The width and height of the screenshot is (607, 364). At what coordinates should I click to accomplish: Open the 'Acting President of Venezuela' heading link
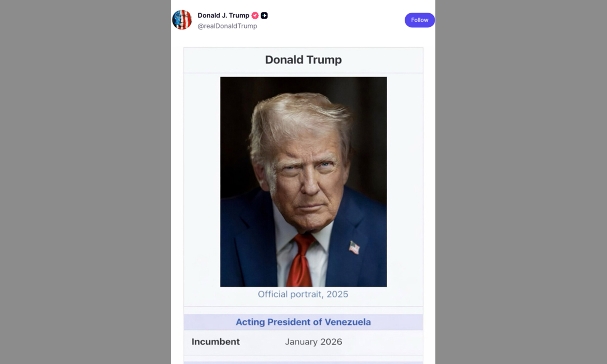(303, 322)
